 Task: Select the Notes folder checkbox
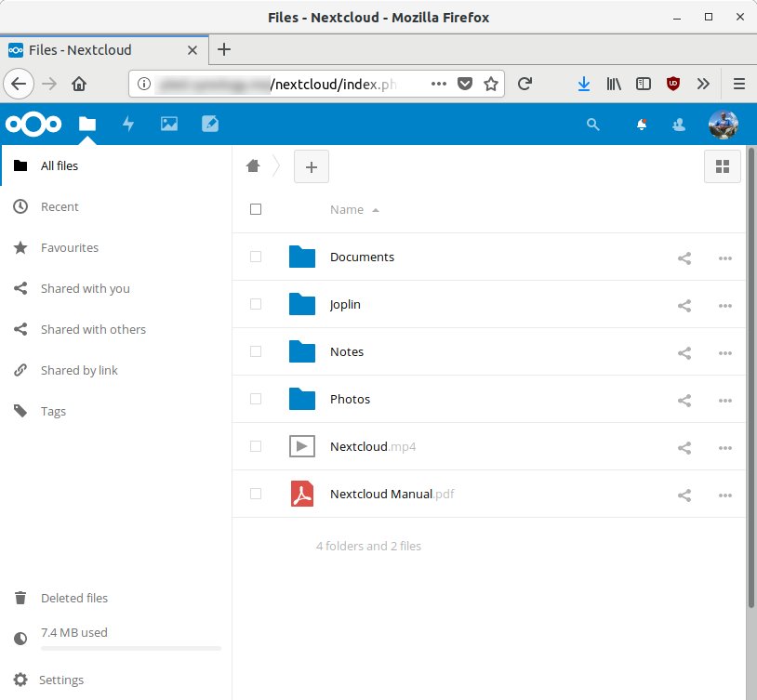[x=256, y=351]
